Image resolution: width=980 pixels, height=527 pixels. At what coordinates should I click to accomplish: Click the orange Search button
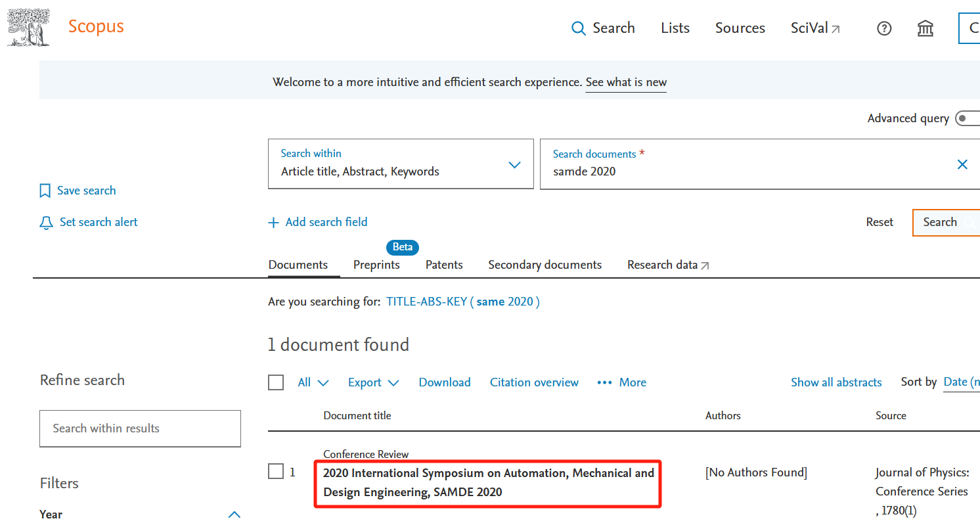[x=946, y=222]
